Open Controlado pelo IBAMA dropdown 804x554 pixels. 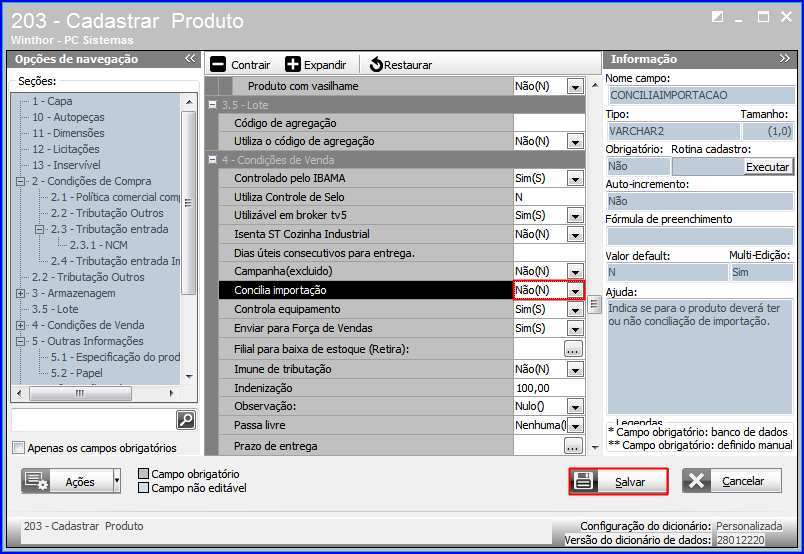tap(575, 179)
